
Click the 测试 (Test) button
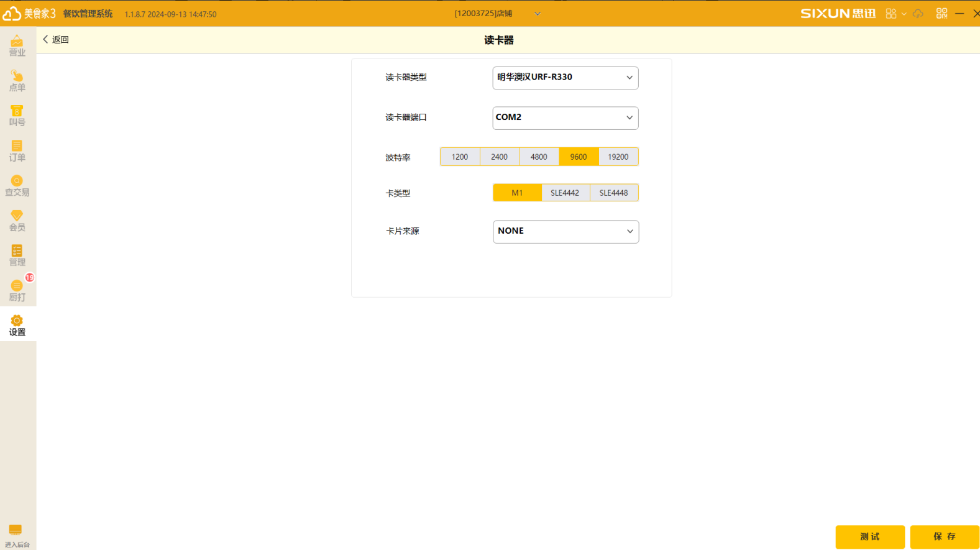coord(869,536)
